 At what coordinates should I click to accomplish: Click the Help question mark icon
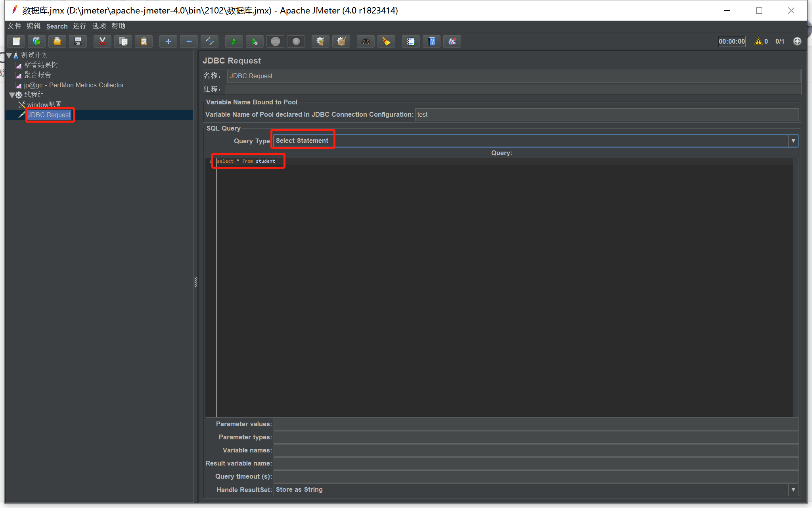432,41
